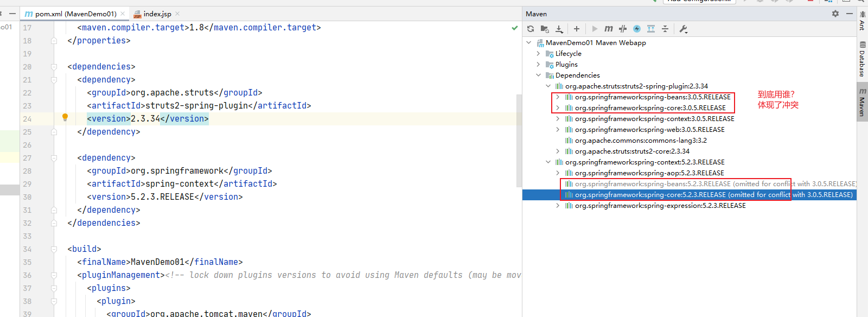Click Maven tool window title label
This screenshot has height=317, width=868.
[x=536, y=14]
